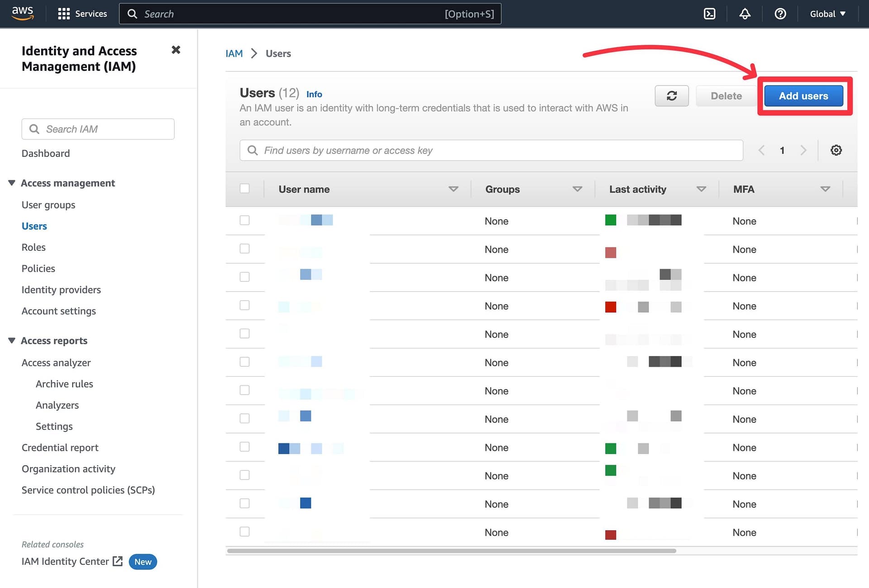Open AWS help via question mark icon
This screenshot has width=869, height=588.
point(780,14)
